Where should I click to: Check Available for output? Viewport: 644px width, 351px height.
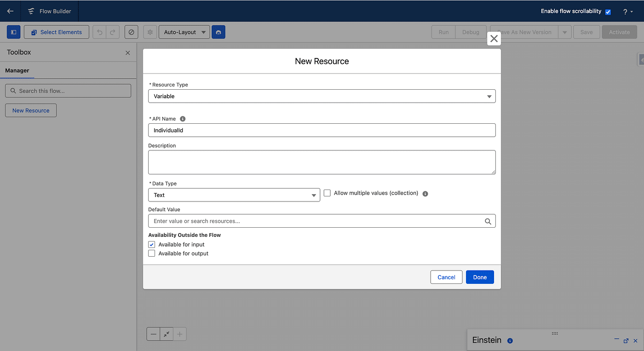152,253
